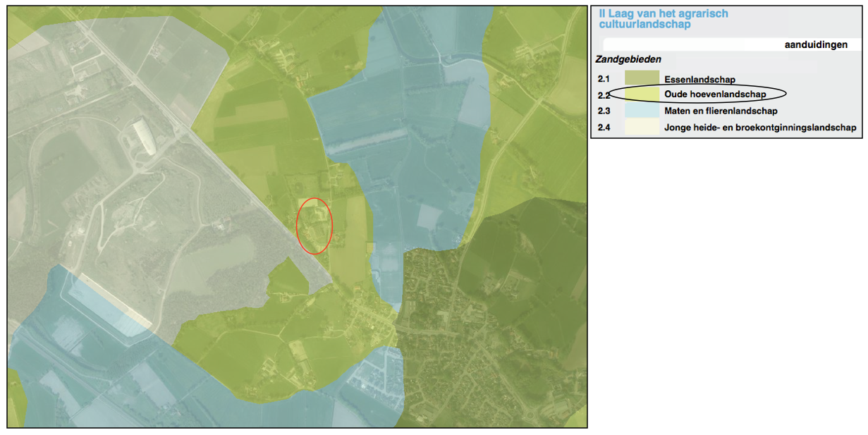Image resolution: width=868 pixels, height=435 pixels.
Task: Click the Essenlandschap olive color swatch
Action: [642, 79]
